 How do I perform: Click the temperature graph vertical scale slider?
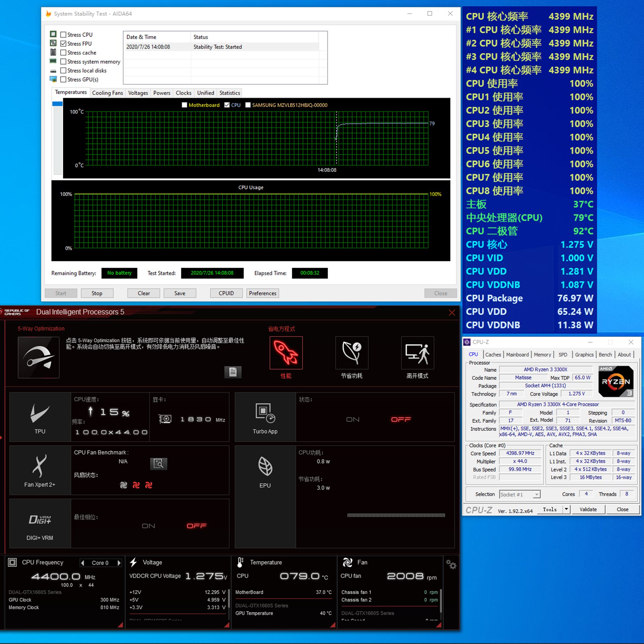57,104
